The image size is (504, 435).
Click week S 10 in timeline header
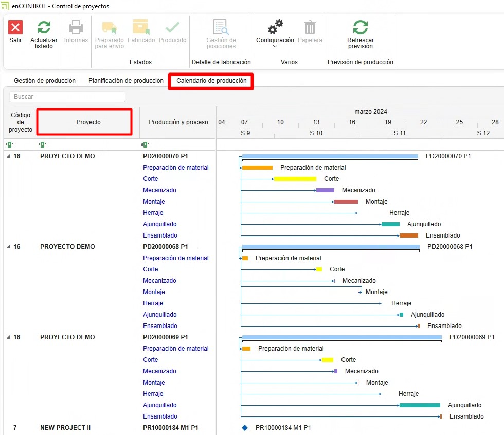tap(316, 133)
